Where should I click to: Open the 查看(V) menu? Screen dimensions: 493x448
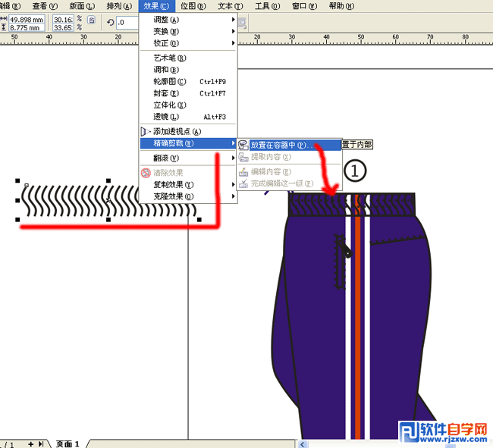coord(45,6)
